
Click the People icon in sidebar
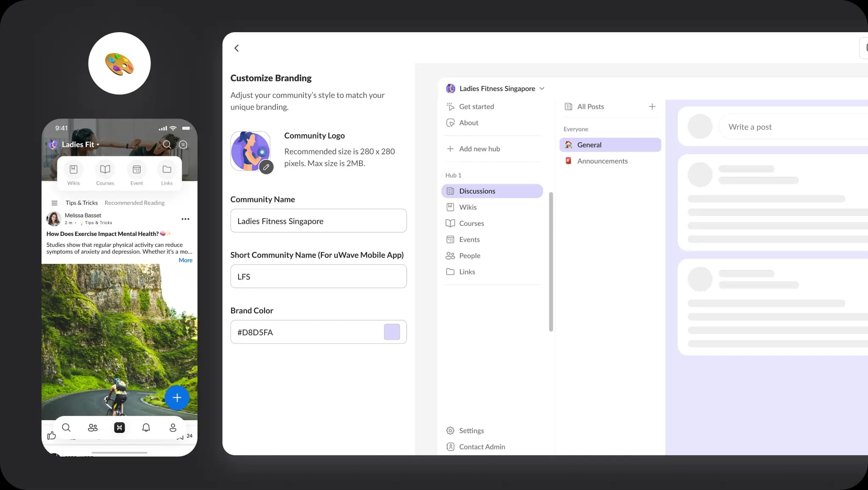[451, 255]
